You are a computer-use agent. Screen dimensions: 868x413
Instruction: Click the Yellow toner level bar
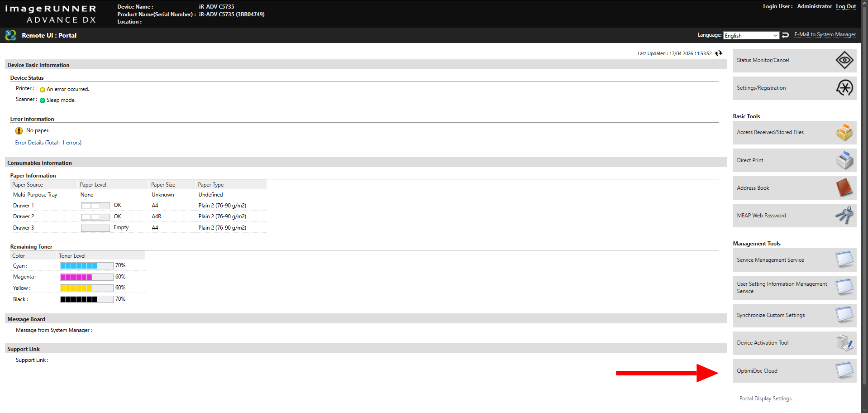pyautogui.click(x=86, y=288)
